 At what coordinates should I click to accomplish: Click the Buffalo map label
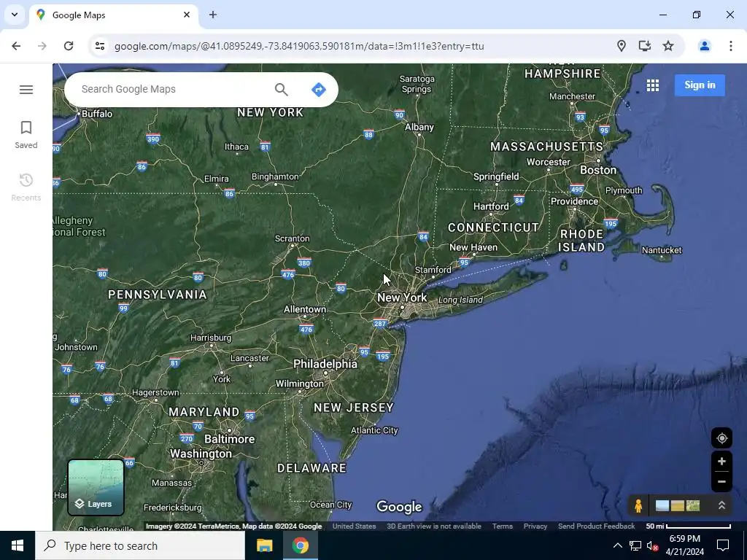(97, 113)
